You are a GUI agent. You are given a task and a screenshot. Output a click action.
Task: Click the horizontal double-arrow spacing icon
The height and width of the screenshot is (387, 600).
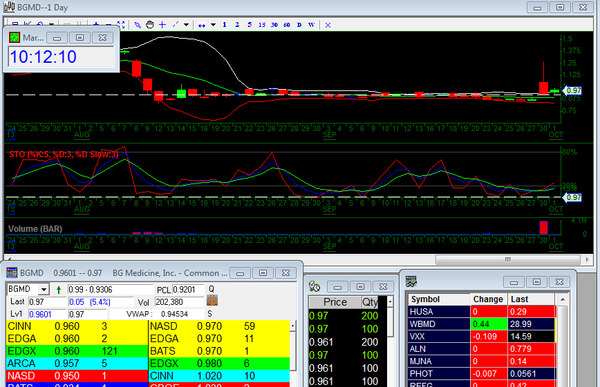202,25
